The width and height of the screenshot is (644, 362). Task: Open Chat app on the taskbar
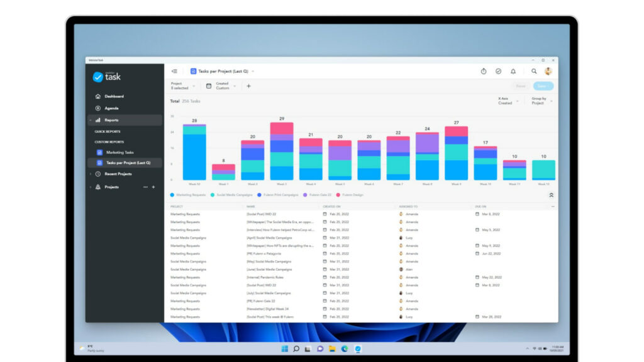[320, 349]
